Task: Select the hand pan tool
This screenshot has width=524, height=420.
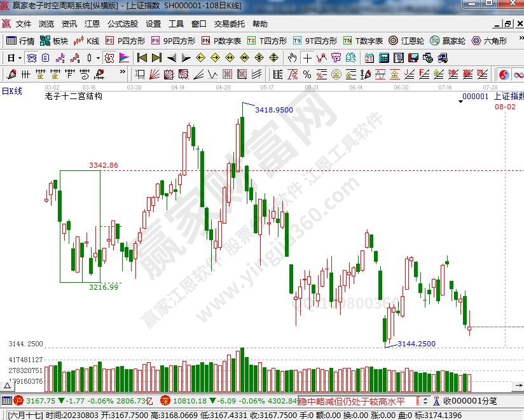Action: tap(292, 58)
